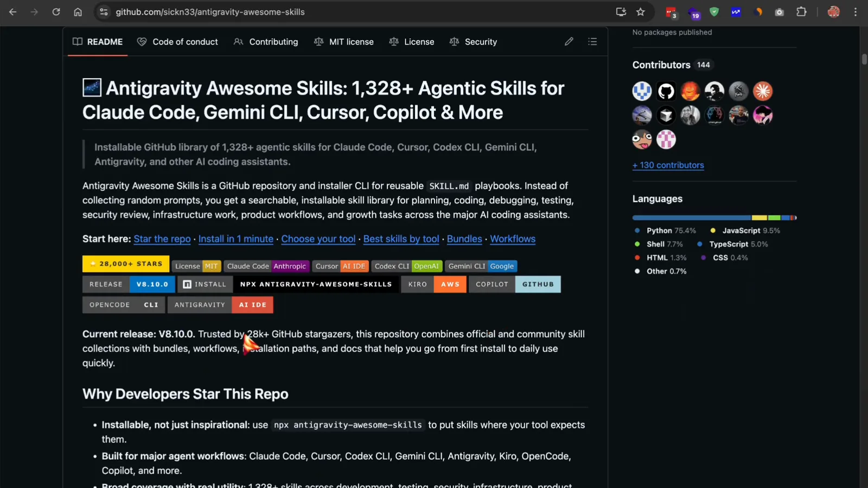Screen dimensions: 868x488
Task: Select the README tab
Action: point(98,42)
